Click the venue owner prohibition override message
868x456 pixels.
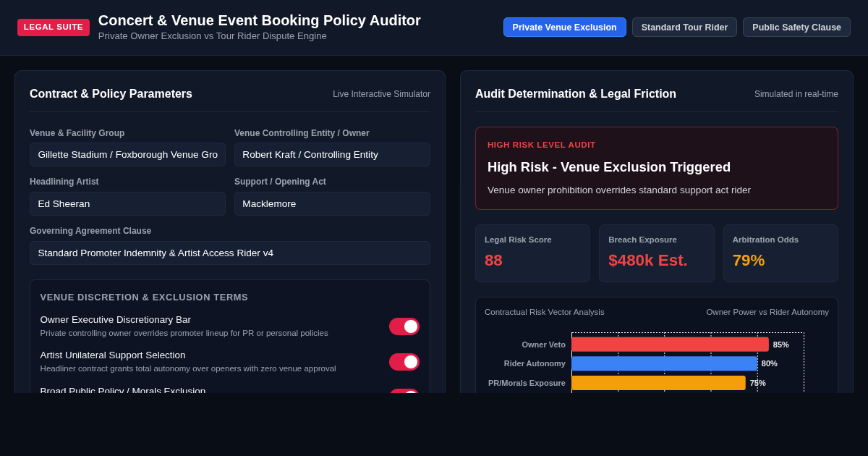click(619, 190)
